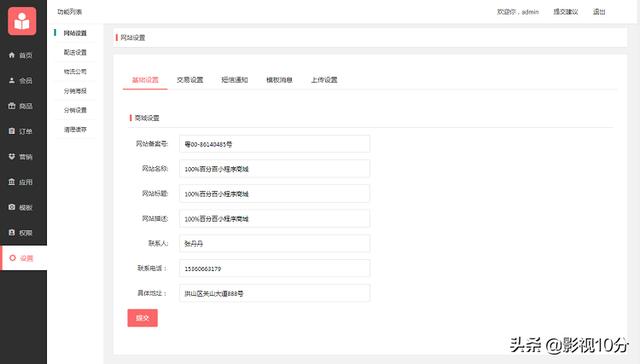Click the 网站描述 input field

click(275, 219)
